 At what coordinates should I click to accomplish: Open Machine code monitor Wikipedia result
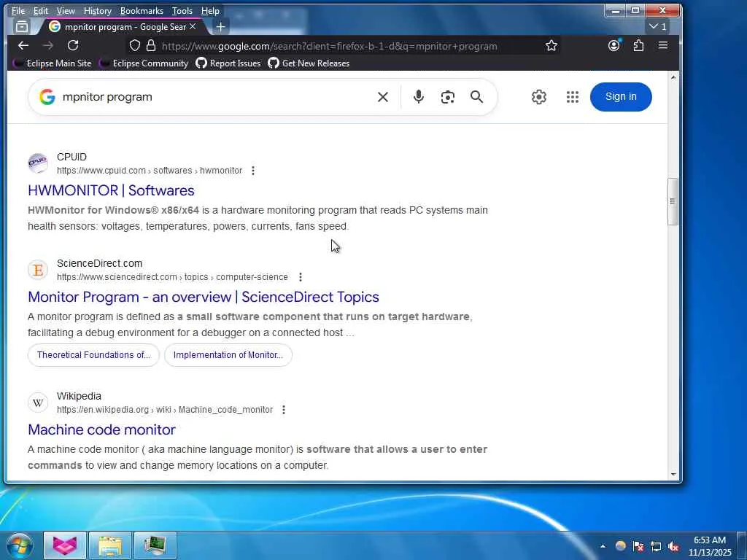[101, 429]
